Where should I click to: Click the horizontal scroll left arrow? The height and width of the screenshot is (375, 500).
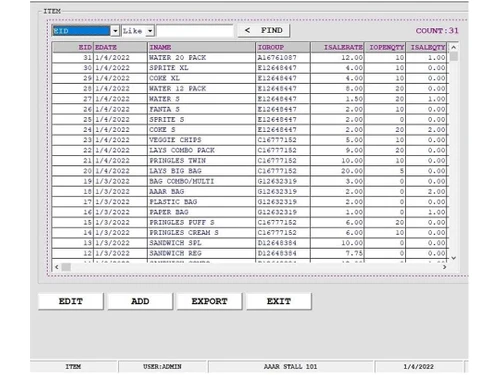point(57,267)
